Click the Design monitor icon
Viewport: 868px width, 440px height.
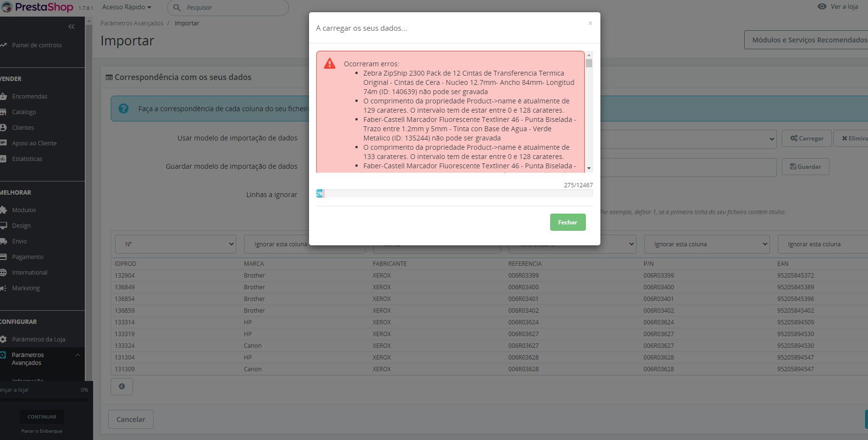3,225
